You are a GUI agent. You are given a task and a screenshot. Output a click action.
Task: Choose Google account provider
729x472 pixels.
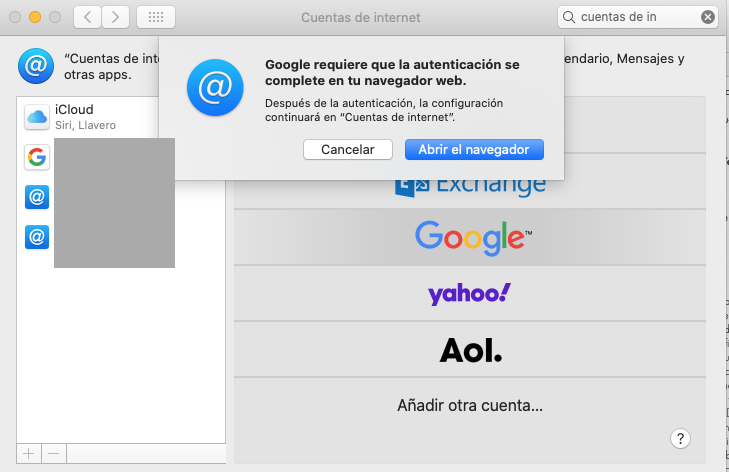click(x=470, y=237)
